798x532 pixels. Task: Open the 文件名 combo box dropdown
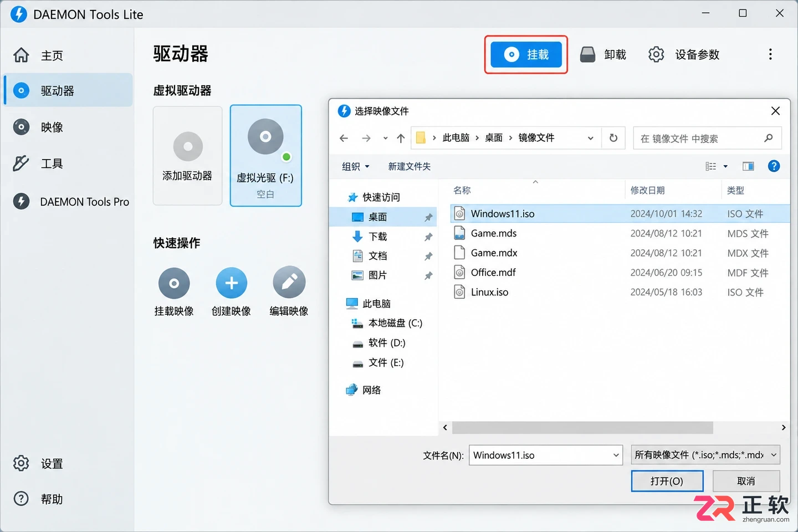(616, 456)
